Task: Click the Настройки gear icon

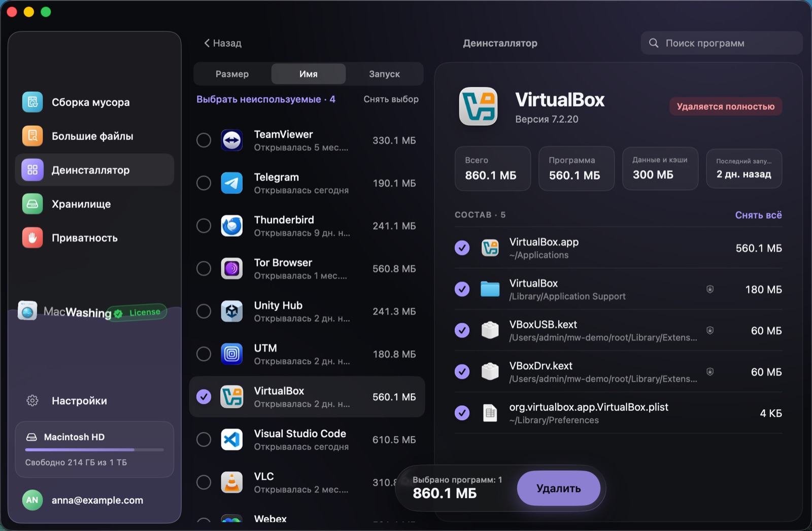Action: click(32, 401)
